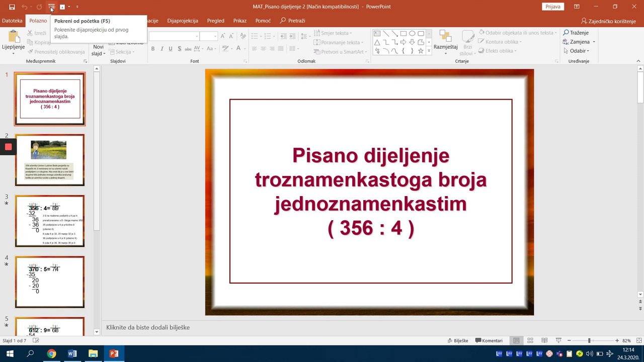
Task: Start slideshow from beginning in quick access toolbar
Action: coord(51,7)
